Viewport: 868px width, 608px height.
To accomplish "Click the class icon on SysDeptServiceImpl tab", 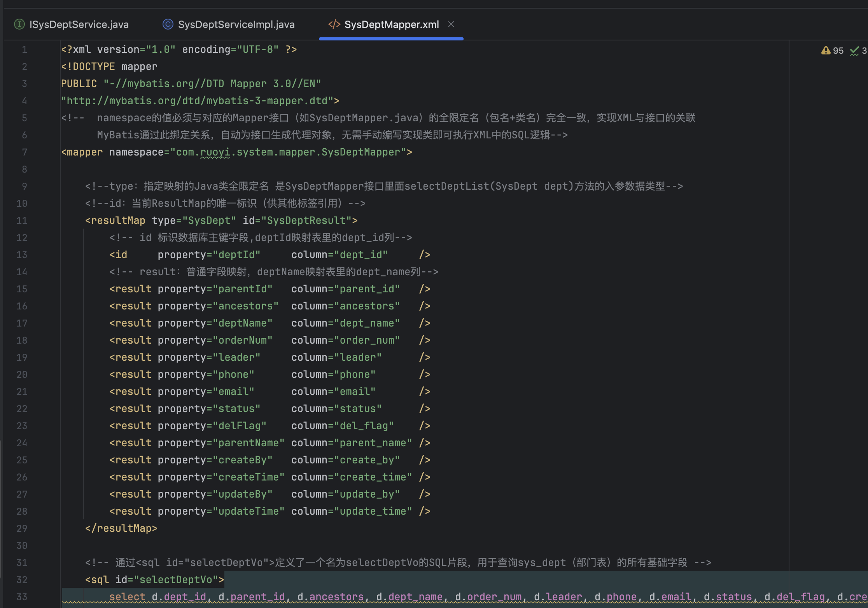I will pyautogui.click(x=168, y=24).
